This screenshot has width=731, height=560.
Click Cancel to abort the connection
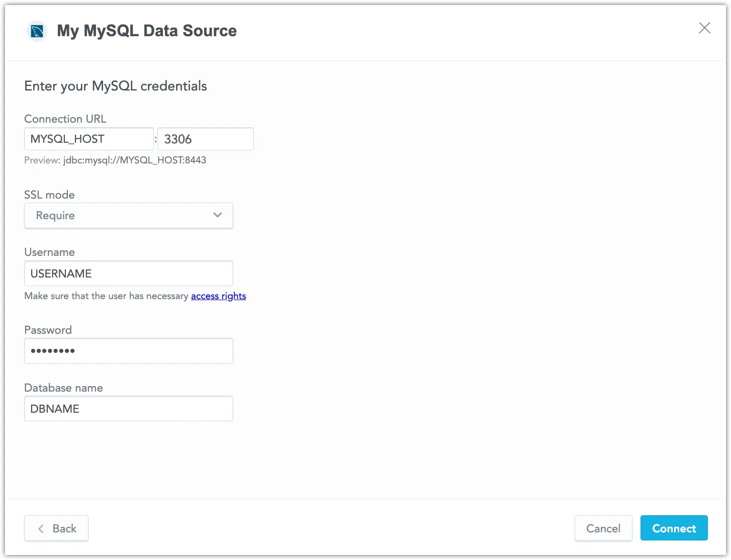pos(603,528)
